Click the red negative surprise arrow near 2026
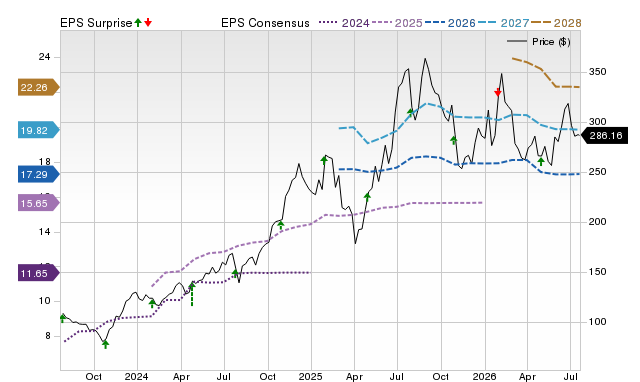Screen dimensions: 640x382 coord(498,92)
